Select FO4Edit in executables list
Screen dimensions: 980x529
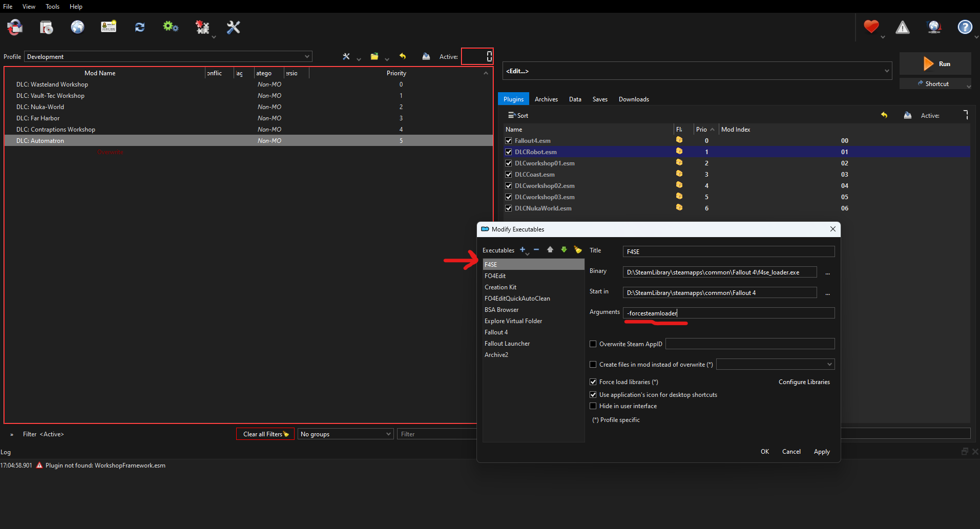(x=533, y=276)
